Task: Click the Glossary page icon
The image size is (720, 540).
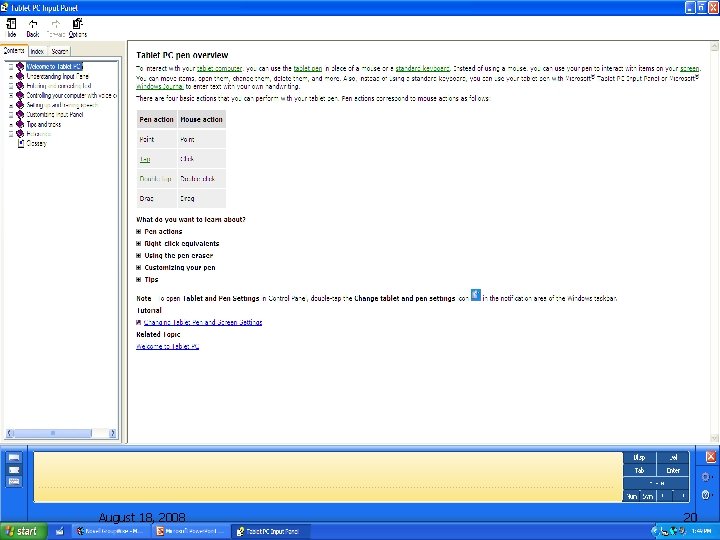Action: coord(20,143)
